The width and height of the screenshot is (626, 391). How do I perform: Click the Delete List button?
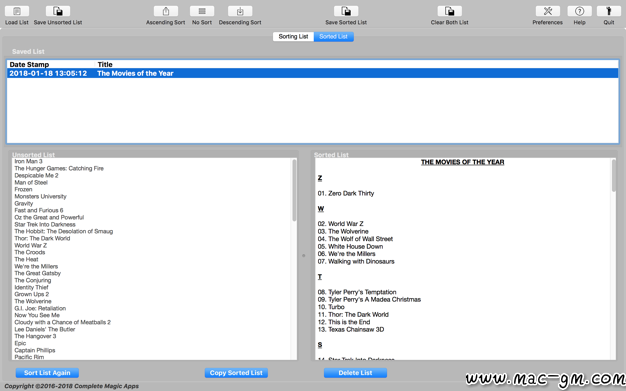(x=355, y=373)
